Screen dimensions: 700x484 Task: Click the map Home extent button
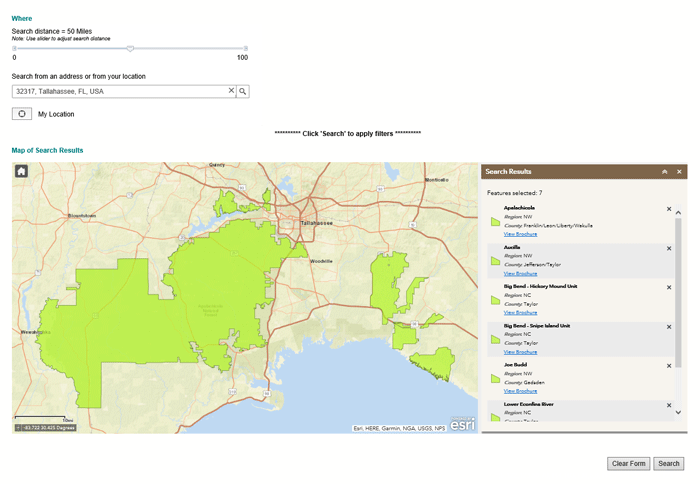click(21, 171)
